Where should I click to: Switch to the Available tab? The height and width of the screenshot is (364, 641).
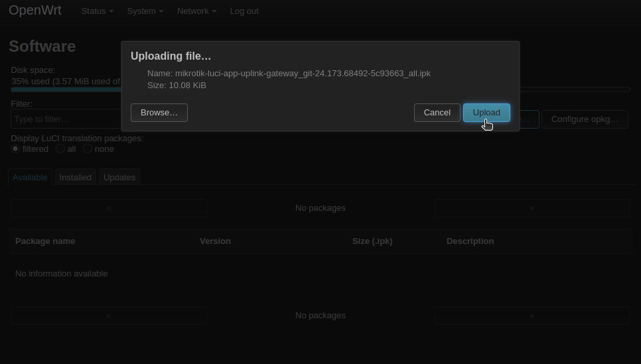point(30,178)
